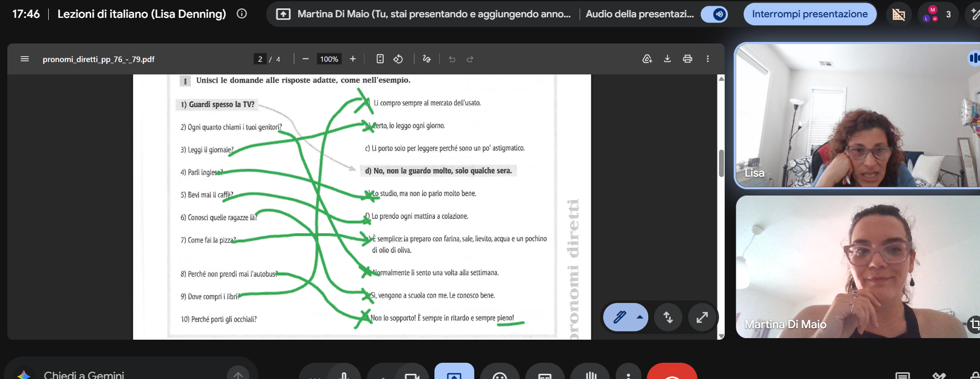The image size is (980, 379).
Task: Expand the pen tool options arrow
Action: coord(639,317)
